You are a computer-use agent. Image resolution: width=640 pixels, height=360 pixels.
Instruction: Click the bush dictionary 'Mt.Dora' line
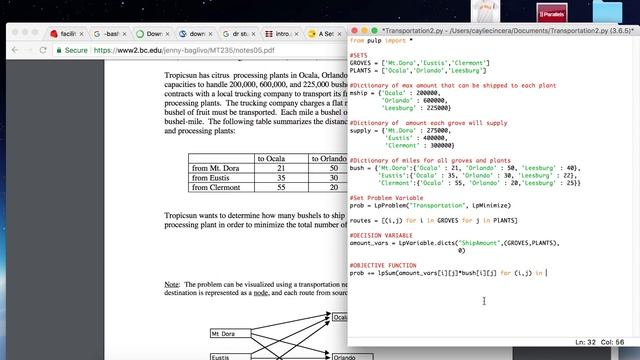point(465,168)
